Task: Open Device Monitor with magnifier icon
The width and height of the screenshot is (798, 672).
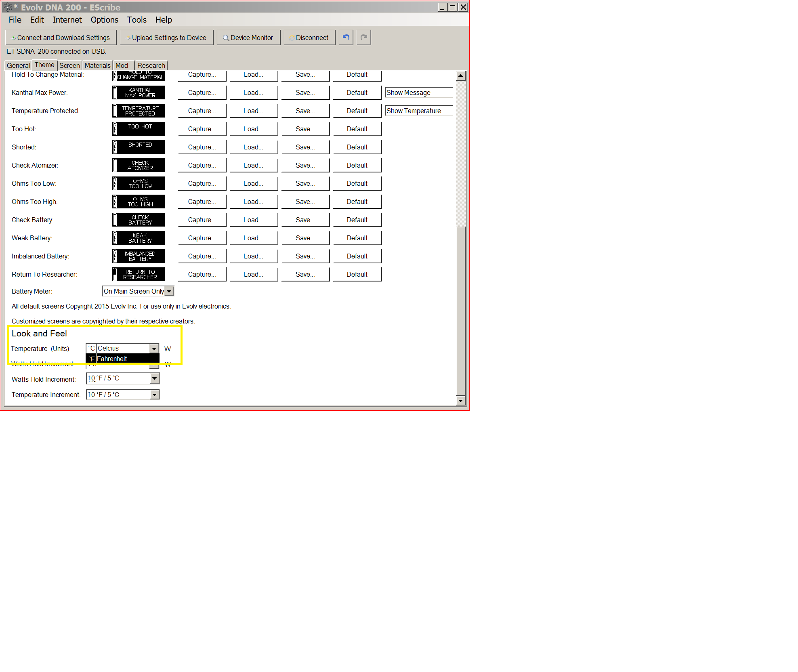Action: click(248, 38)
